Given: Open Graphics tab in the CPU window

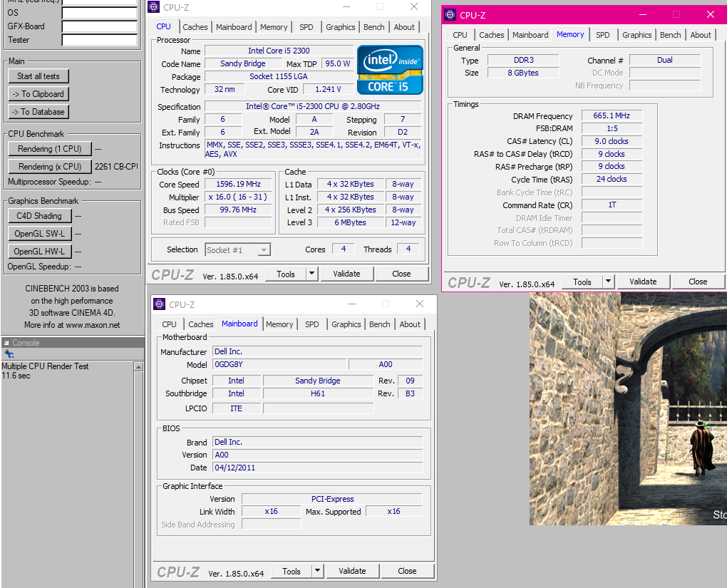Looking at the screenshot, I should click(340, 27).
